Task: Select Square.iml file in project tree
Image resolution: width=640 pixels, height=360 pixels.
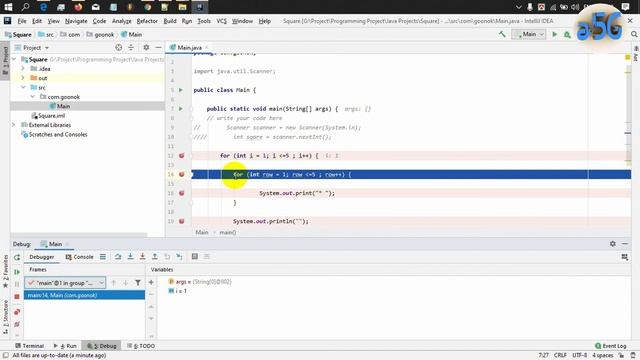Action: [x=48, y=116]
